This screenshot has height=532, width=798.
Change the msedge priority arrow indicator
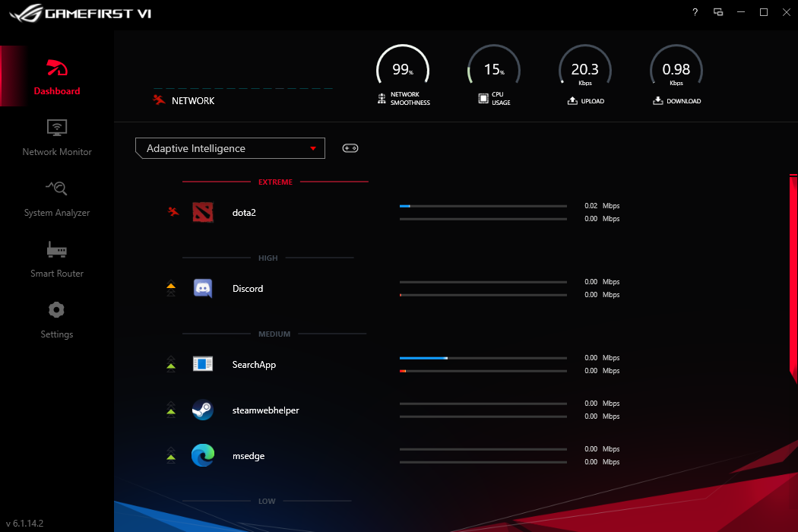[x=171, y=455]
